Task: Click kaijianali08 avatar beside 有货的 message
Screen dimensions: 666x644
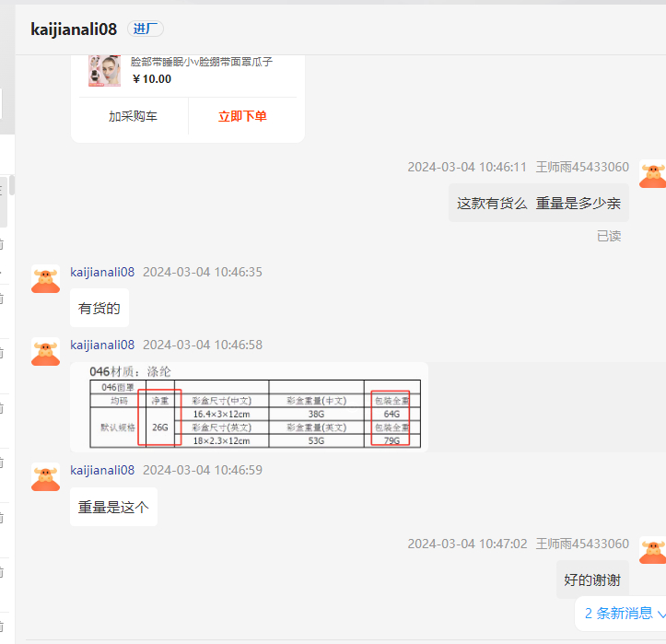Action: [46, 279]
